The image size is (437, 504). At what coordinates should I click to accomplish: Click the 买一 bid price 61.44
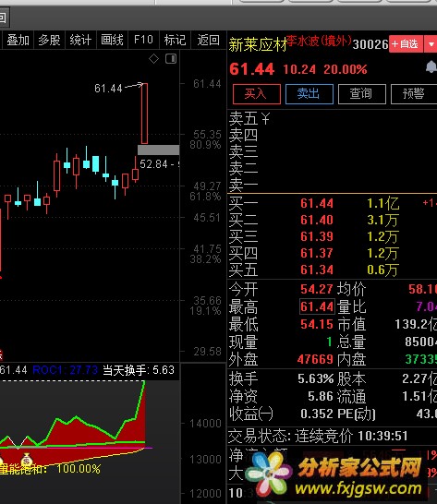[x=317, y=203]
